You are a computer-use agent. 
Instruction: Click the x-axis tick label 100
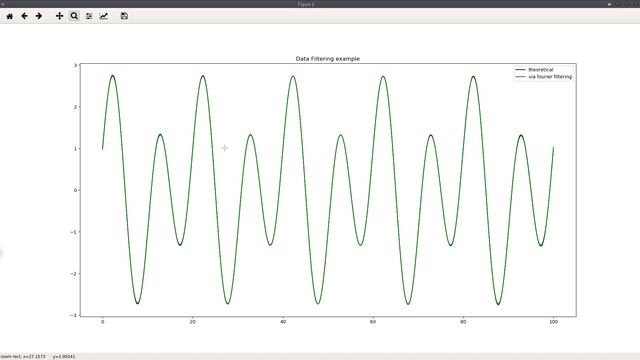[x=553, y=322]
